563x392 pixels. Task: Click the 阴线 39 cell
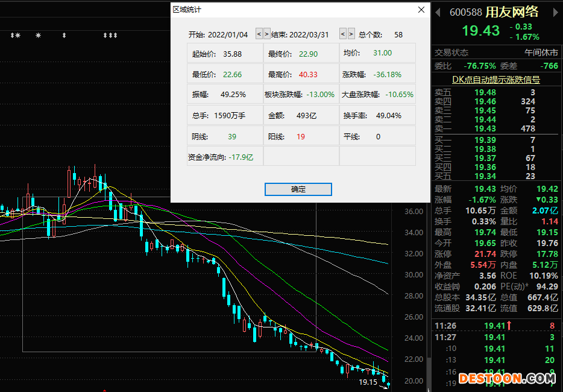coord(225,136)
